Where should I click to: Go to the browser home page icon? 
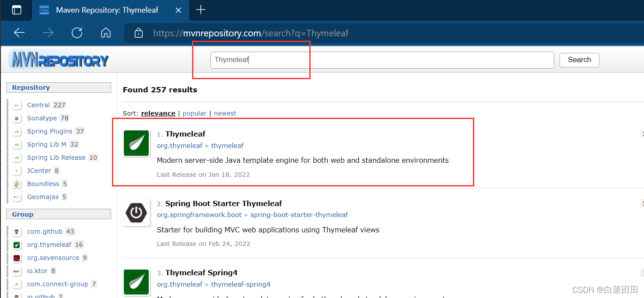106,33
